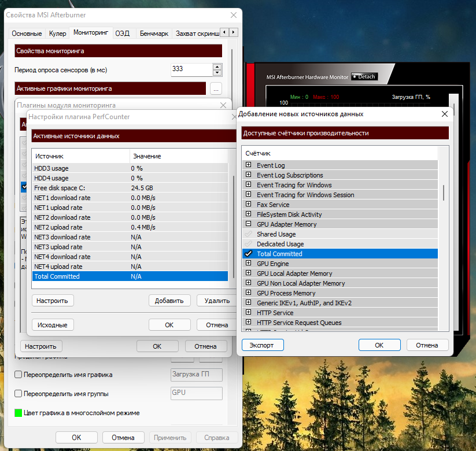Check the Shared Usage counter
This screenshot has height=451, width=476.
click(x=248, y=234)
